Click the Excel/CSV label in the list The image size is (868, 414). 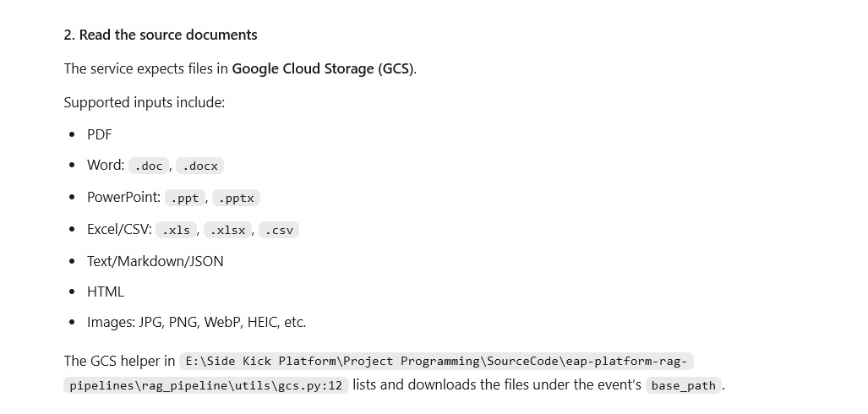119,229
